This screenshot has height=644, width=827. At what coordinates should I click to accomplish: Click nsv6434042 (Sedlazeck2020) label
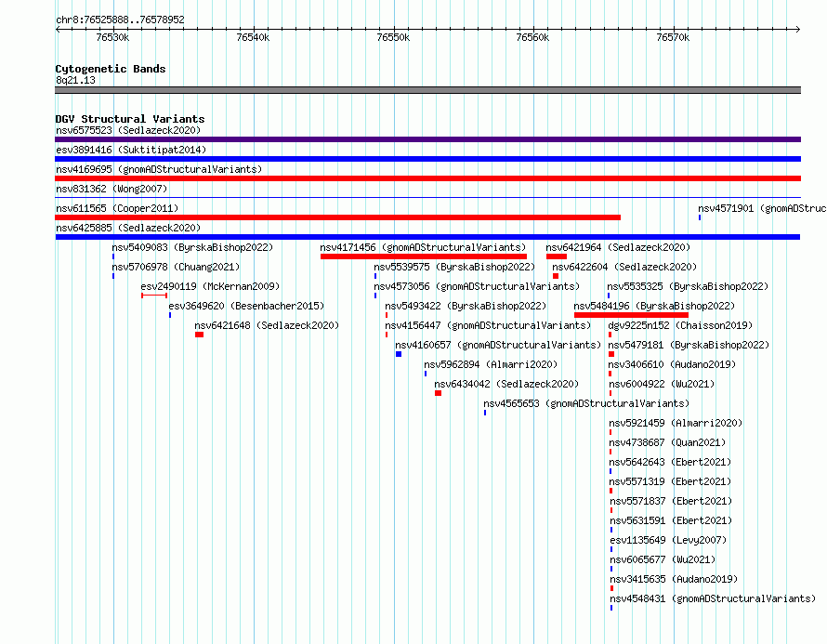click(506, 384)
